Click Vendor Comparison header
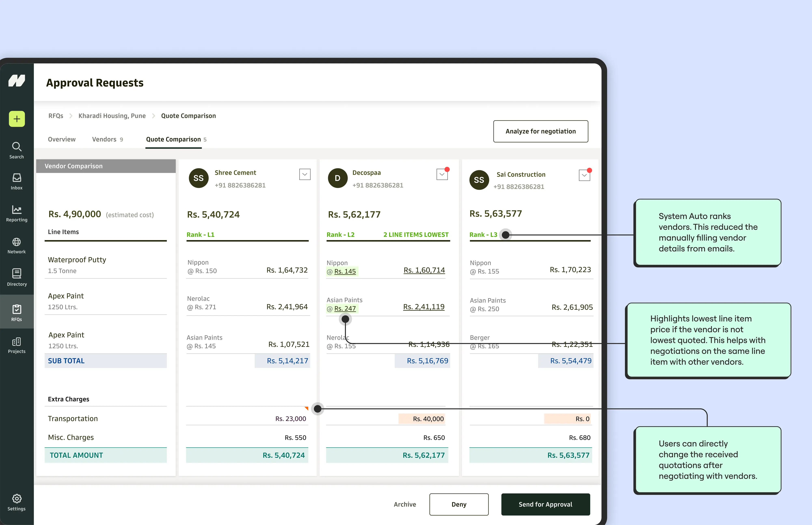 pos(106,166)
